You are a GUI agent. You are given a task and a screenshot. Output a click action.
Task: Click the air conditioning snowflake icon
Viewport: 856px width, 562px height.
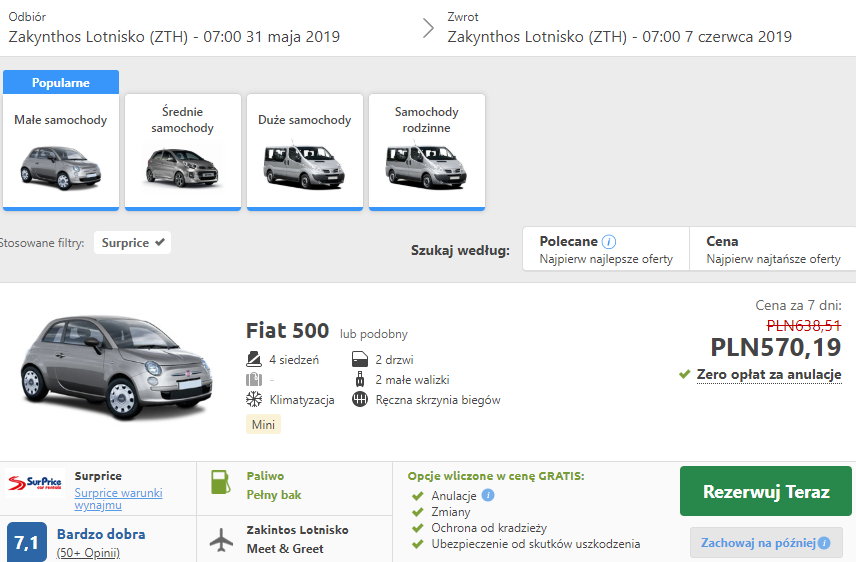click(254, 400)
